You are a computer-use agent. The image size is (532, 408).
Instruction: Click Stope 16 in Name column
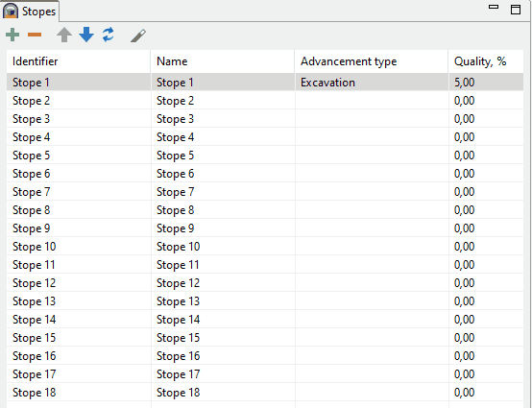223,356
